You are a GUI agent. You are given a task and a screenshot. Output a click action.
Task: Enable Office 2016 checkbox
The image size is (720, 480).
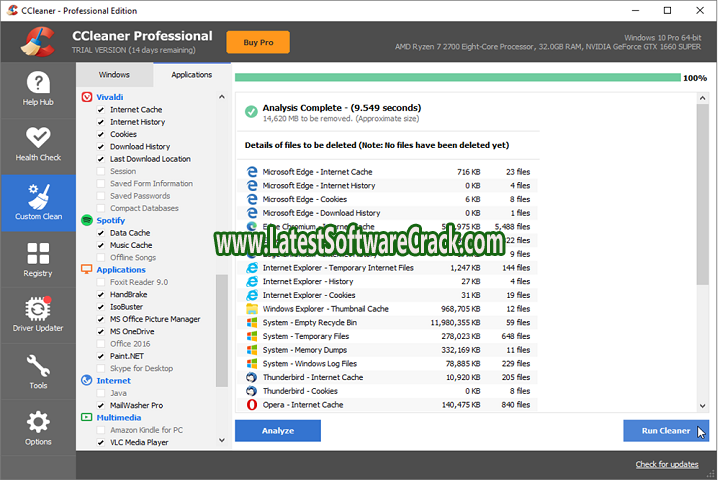click(101, 344)
